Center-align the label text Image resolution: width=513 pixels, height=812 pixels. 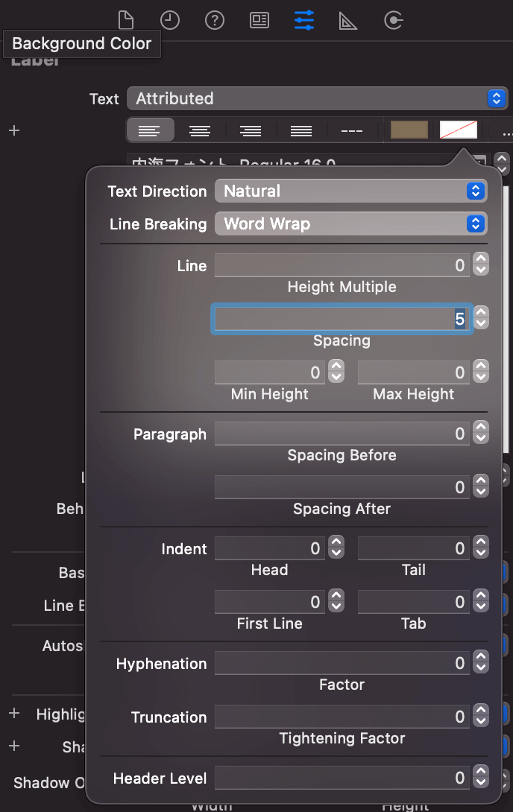(x=200, y=130)
